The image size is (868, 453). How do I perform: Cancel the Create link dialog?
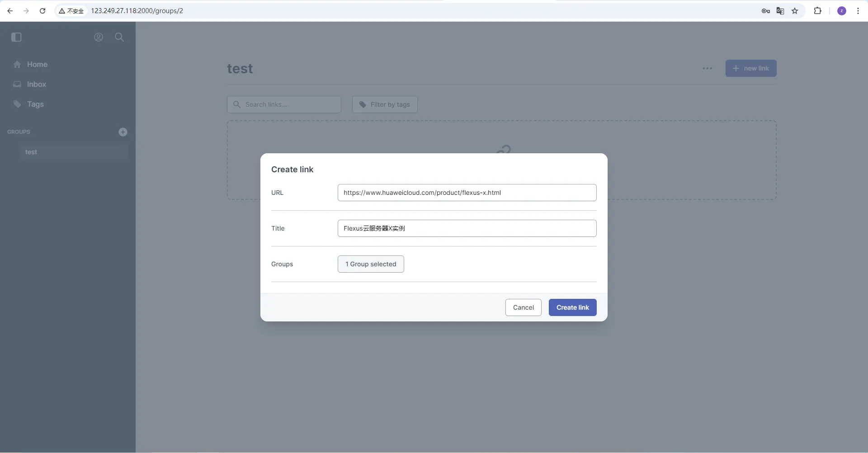(523, 307)
